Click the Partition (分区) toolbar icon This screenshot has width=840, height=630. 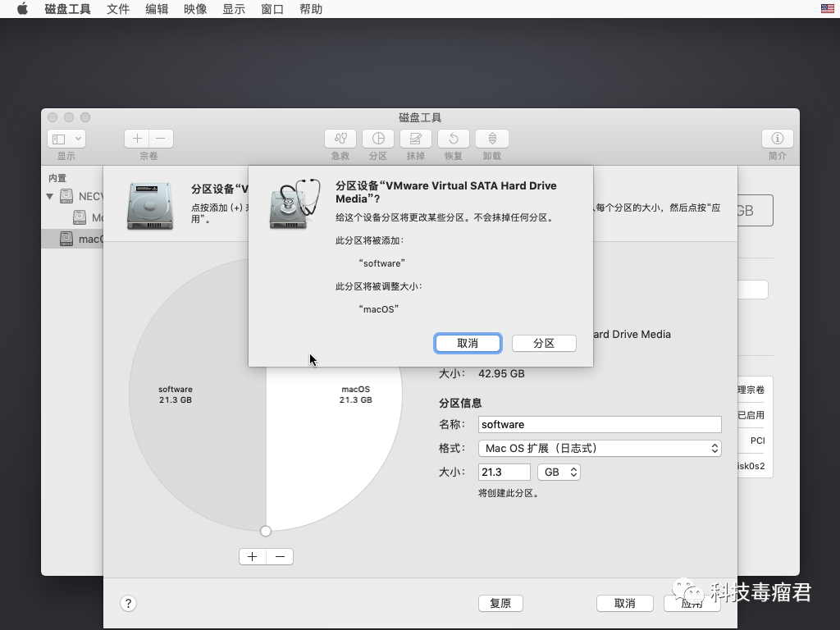[378, 139]
